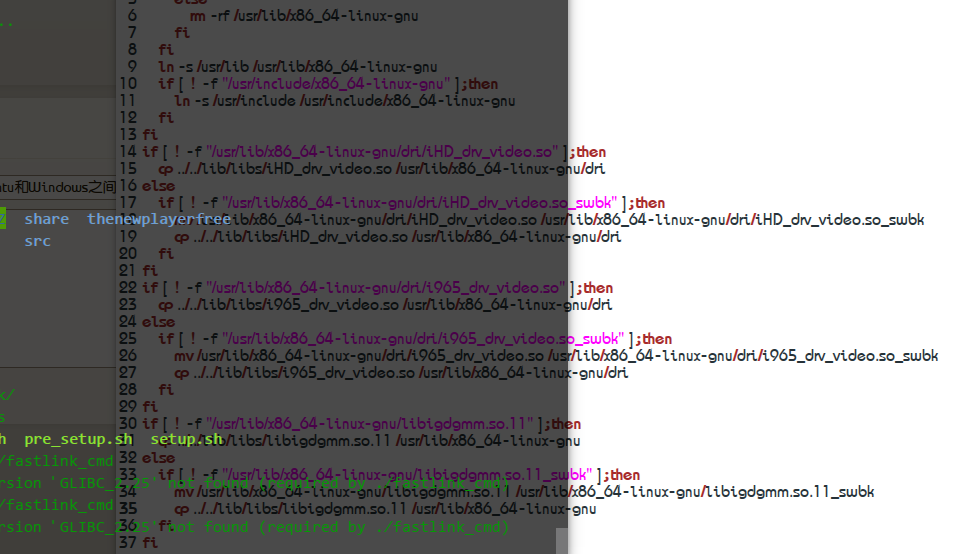Click the 'then' keyword at end of line 14
979x554 pixels.
click(591, 152)
